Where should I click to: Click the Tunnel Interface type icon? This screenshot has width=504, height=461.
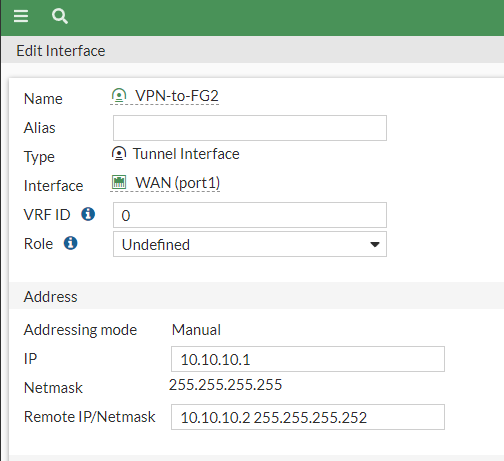[x=119, y=154]
